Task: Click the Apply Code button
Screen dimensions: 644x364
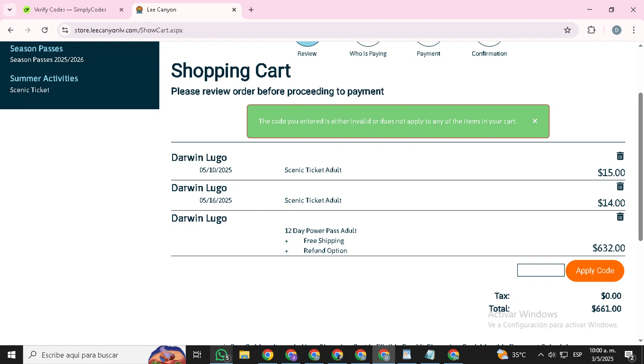Action: click(595, 271)
